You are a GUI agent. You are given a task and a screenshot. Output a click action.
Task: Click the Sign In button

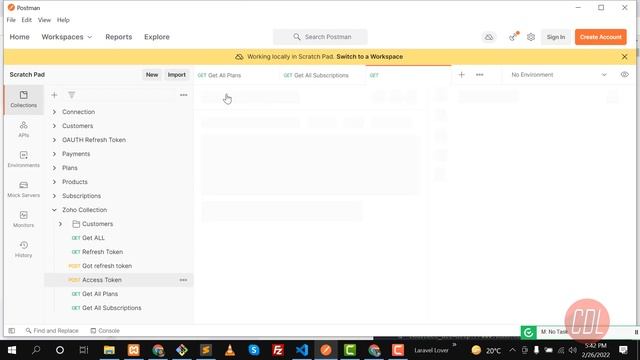coord(556,37)
